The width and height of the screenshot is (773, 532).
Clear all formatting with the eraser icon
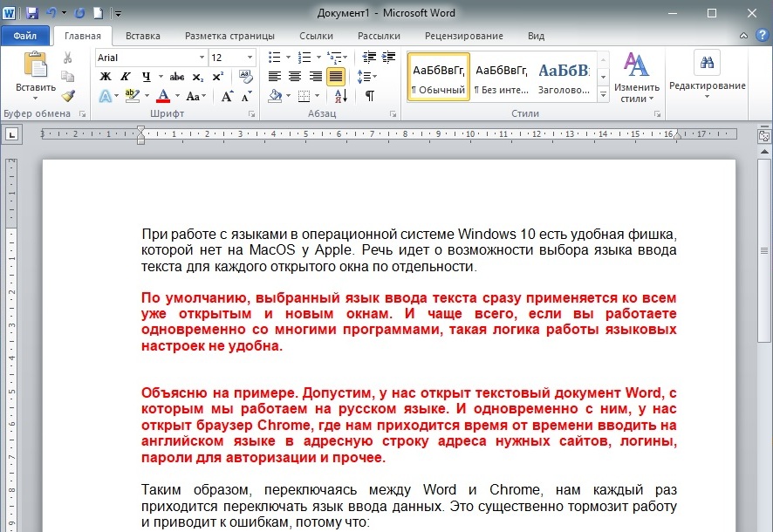245,77
